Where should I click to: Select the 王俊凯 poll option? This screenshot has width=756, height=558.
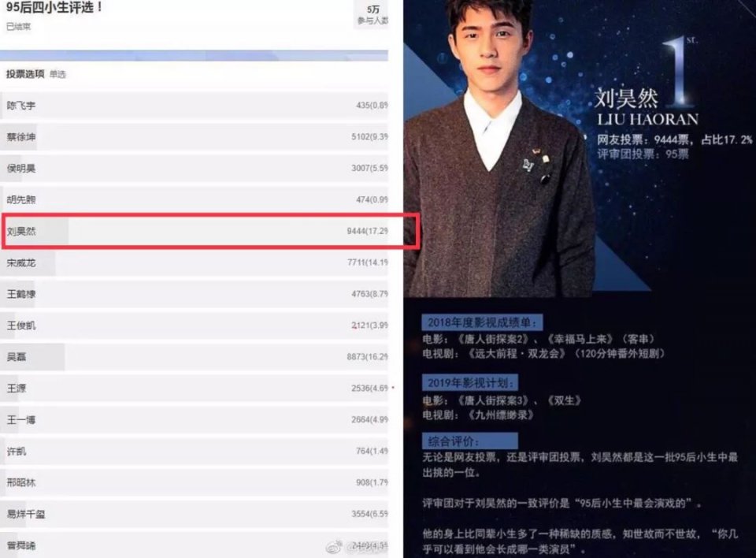[194, 325]
